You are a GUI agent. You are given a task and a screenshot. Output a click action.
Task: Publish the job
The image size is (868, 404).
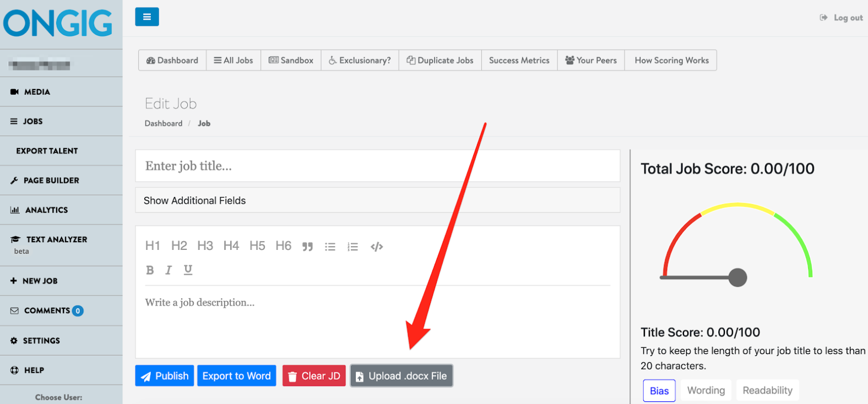point(165,376)
